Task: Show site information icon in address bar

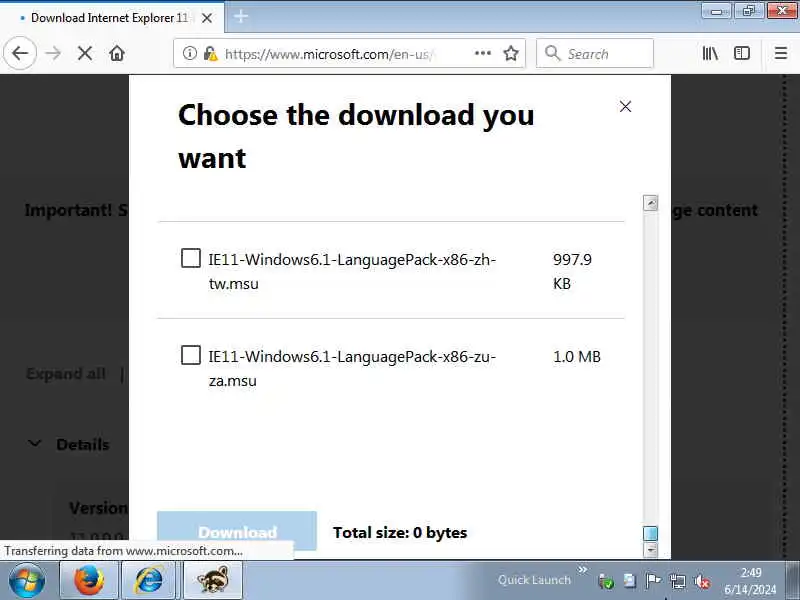Action: tap(189, 53)
